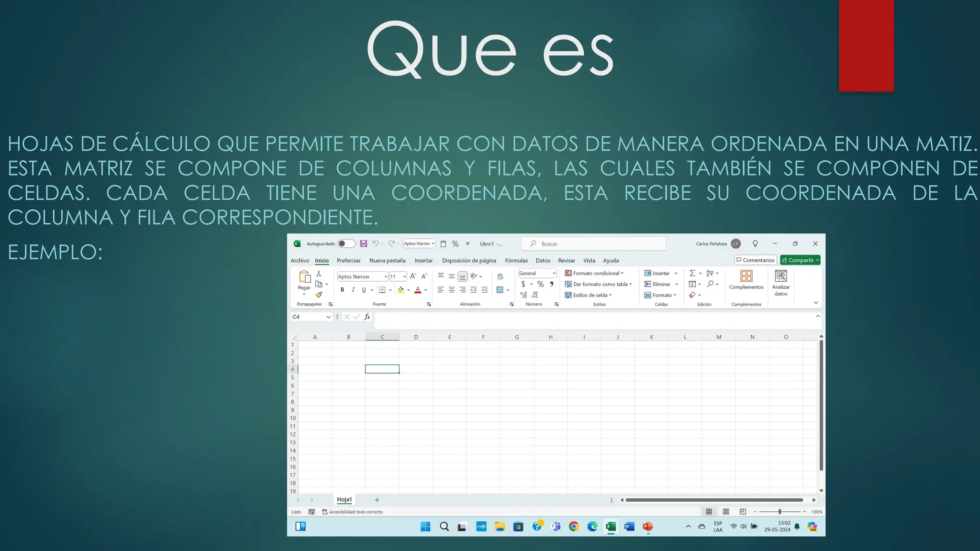Viewport: 980px width, 551px height.
Task: Click the percent style icon in Número
Action: pyautogui.click(x=540, y=284)
